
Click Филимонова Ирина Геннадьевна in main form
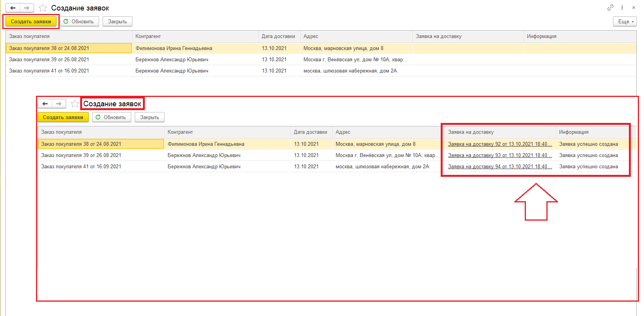point(174,48)
